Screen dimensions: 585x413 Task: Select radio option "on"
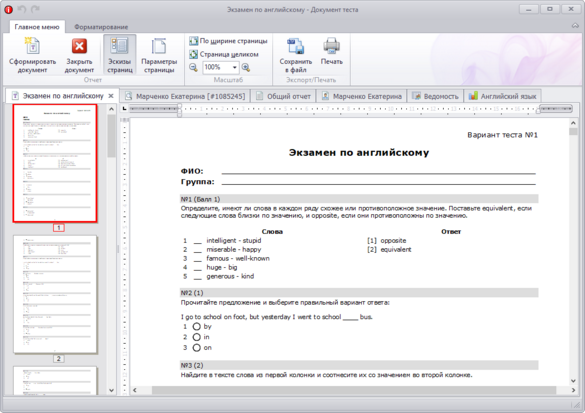197,348
